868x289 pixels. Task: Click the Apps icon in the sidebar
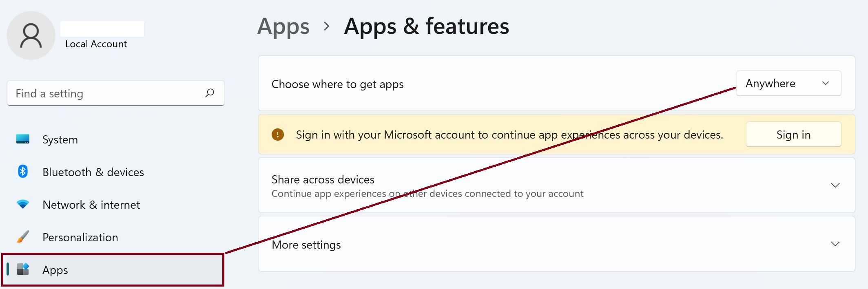(x=23, y=269)
